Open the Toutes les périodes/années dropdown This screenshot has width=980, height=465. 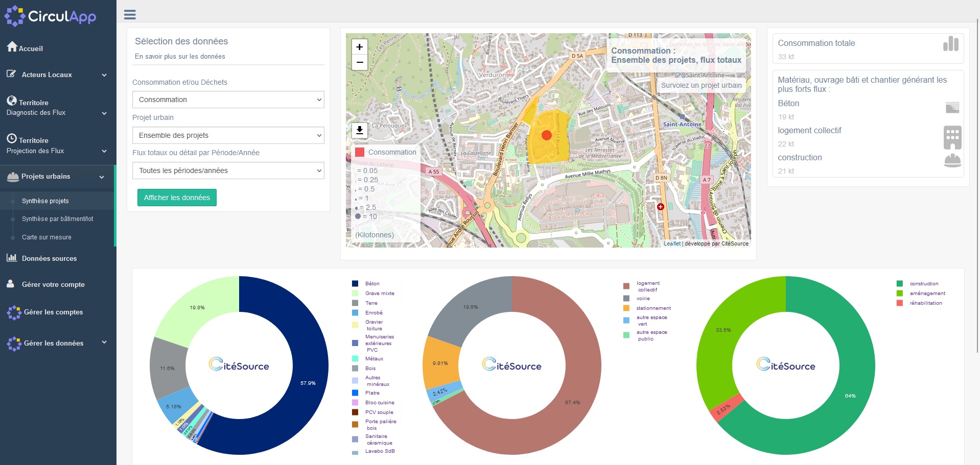(228, 170)
